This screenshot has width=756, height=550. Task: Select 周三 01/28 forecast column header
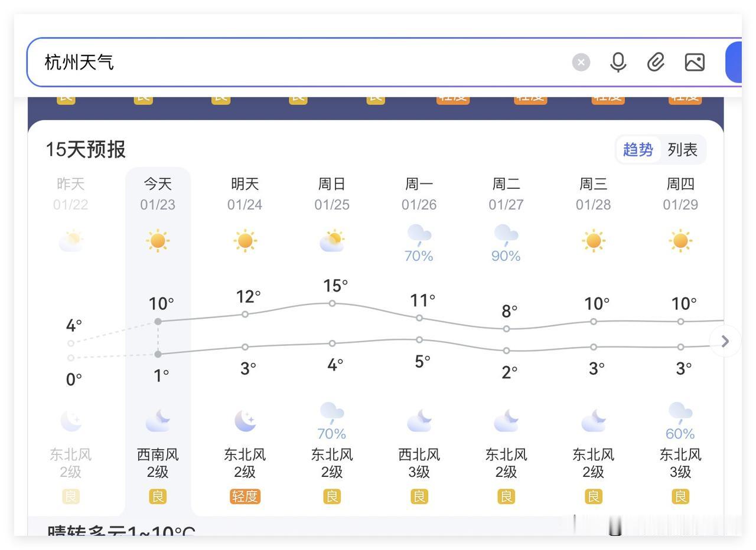594,194
